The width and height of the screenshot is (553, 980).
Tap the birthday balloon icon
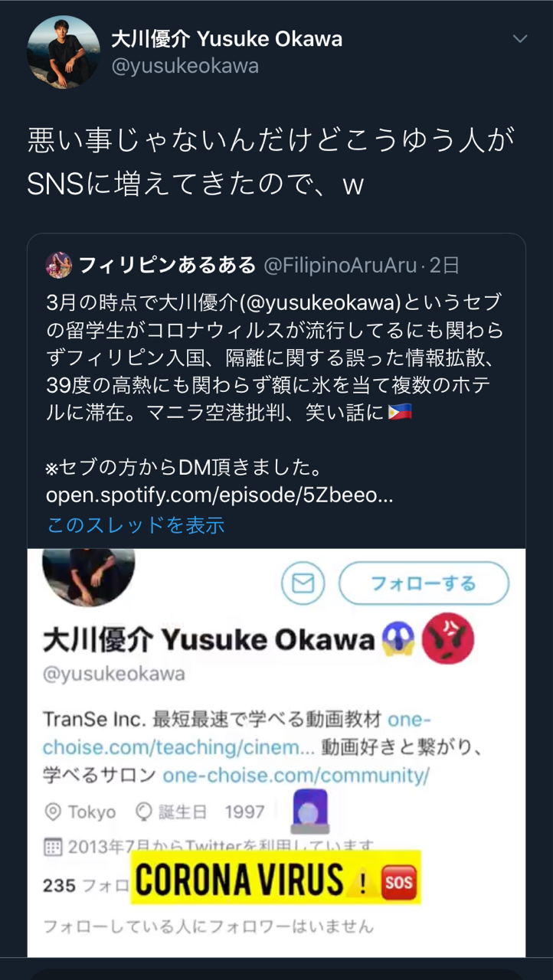tap(144, 812)
